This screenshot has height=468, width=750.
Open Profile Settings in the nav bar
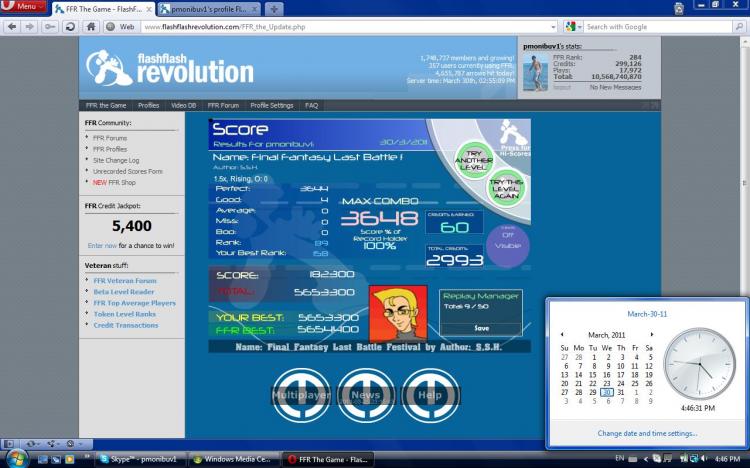tap(272, 105)
